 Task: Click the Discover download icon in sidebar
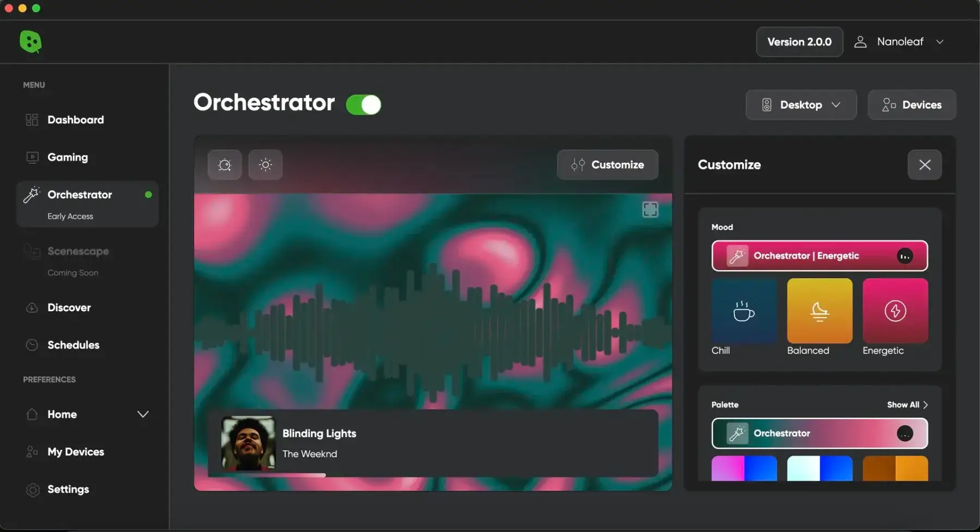click(32, 307)
